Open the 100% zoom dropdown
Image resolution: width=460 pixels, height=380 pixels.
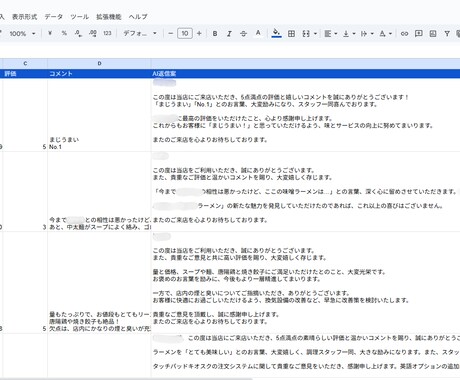(x=22, y=34)
